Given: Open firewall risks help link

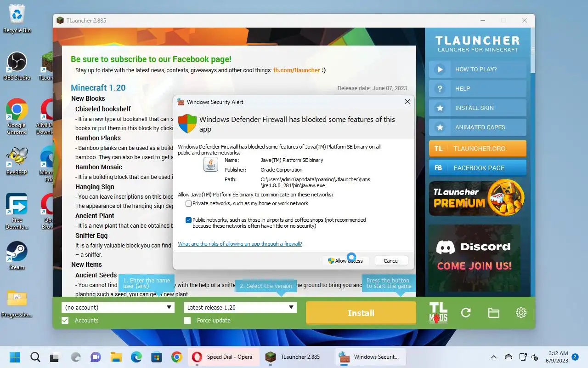Looking at the screenshot, I should pyautogui.click(x=240, y=244).
